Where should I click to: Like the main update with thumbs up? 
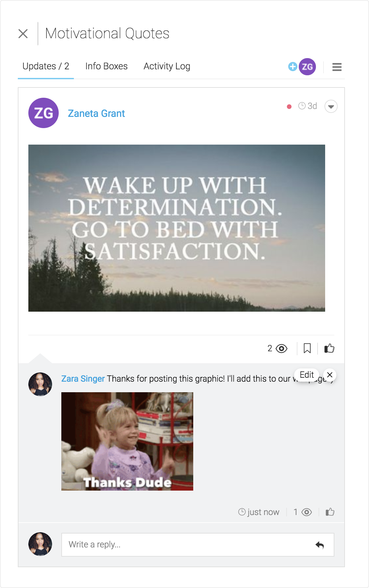click(x=329, y=348)
